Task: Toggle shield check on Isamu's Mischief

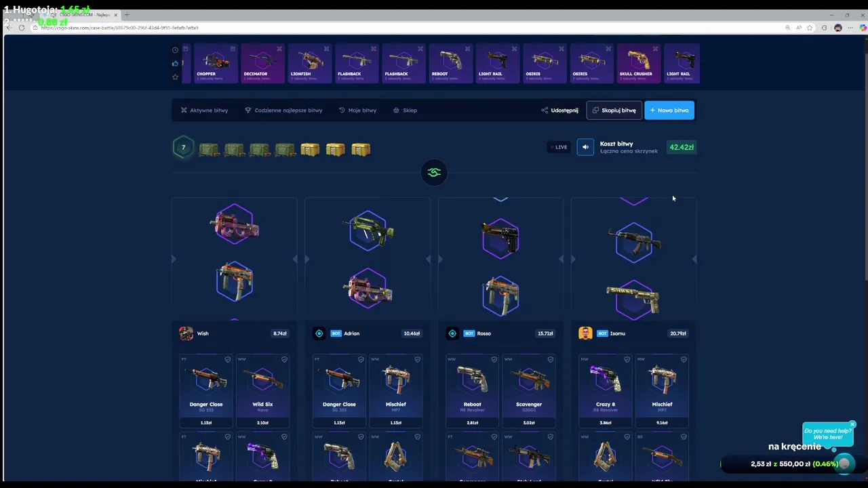Action: 684,359
